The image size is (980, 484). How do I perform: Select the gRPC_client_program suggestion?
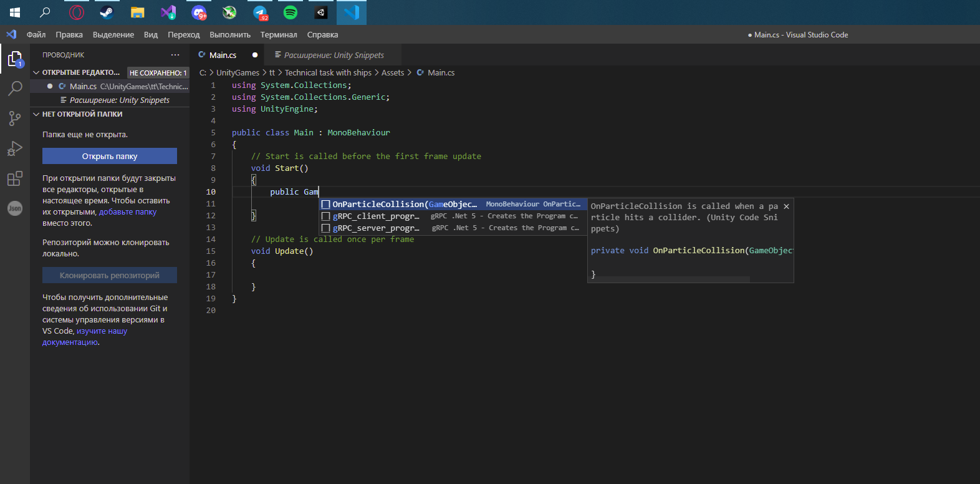[453, 216]
